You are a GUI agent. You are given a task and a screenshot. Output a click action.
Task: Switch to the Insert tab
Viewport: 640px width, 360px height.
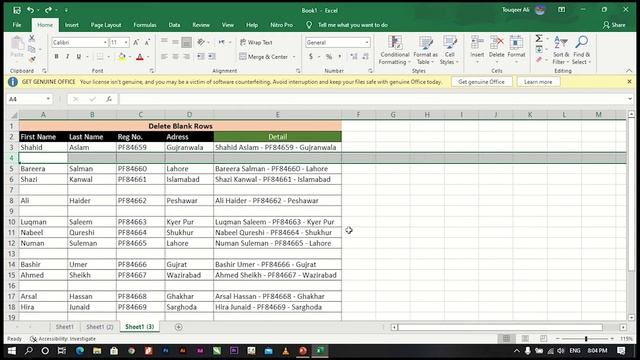pos(72,25)
